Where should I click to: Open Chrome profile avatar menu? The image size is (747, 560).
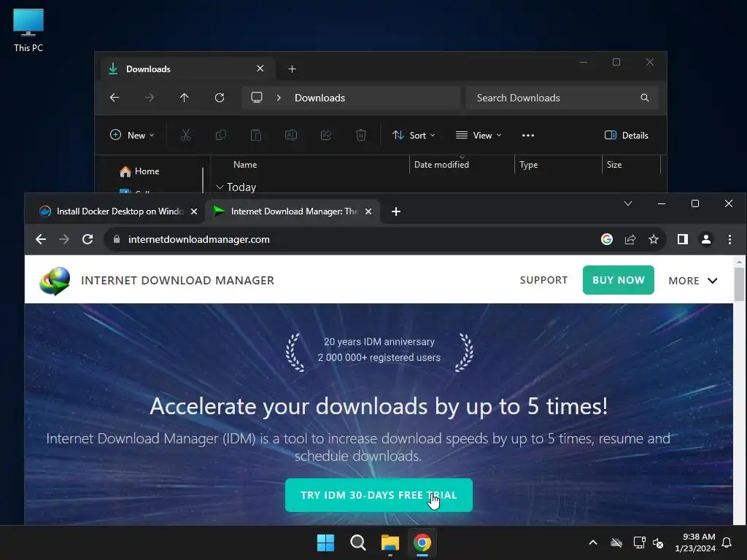pos(706,239)
